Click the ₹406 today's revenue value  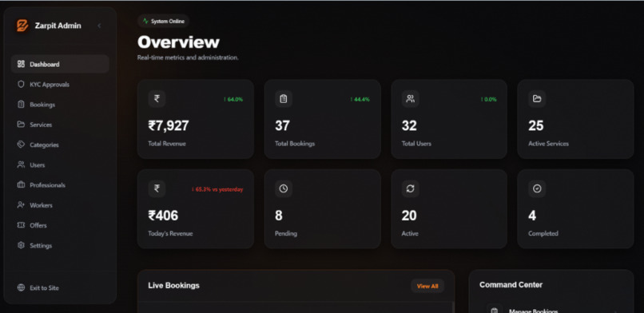[x=163, y=216]
